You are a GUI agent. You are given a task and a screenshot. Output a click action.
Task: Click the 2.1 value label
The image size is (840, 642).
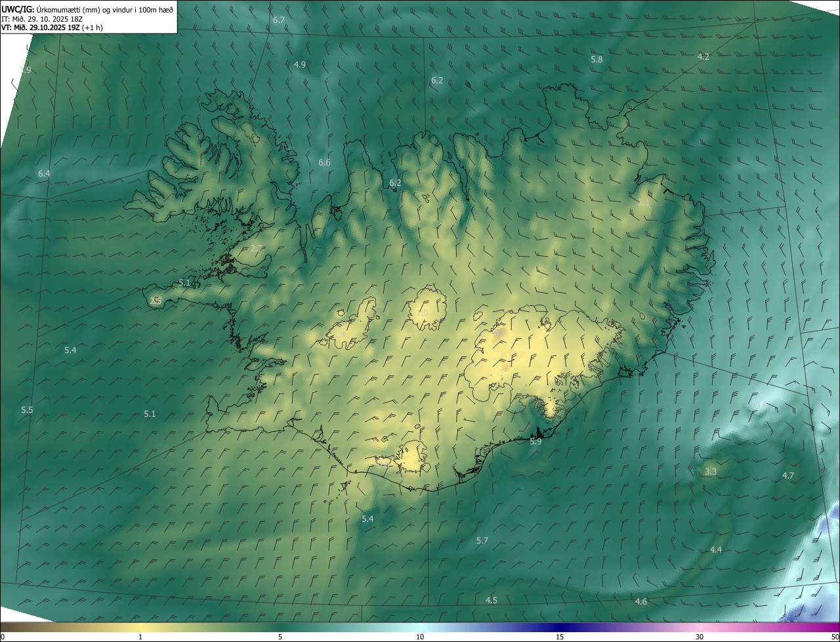tap(644, 203)
